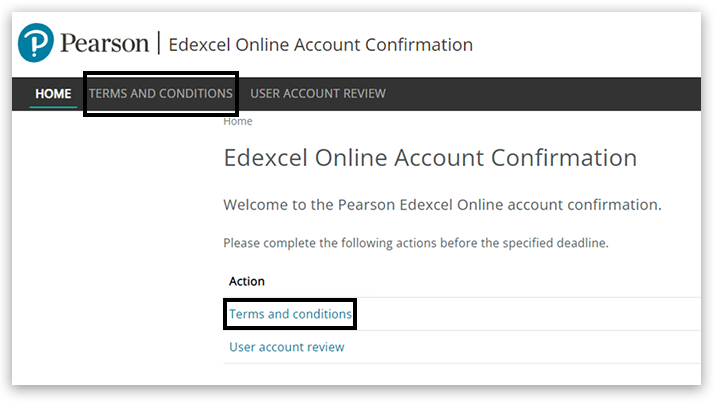Viewport: 719px width, 403px height.
Task: Click the Home breadcrumb link
Action: 238,121
